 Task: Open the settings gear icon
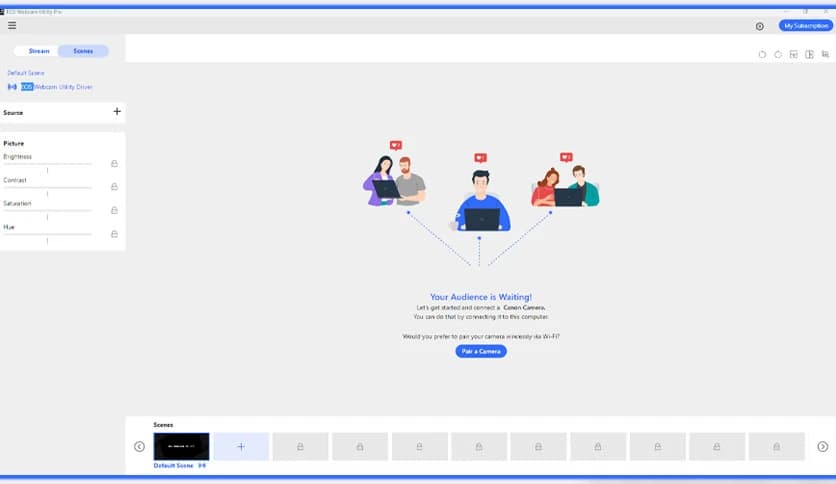tap(760, 26)
